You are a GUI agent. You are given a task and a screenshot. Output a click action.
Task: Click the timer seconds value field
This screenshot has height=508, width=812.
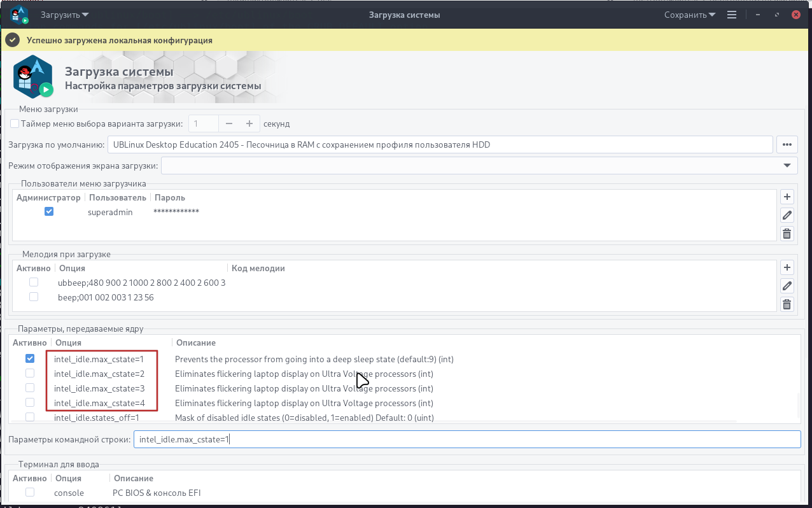pyautogui.click(x=204, y=123)
